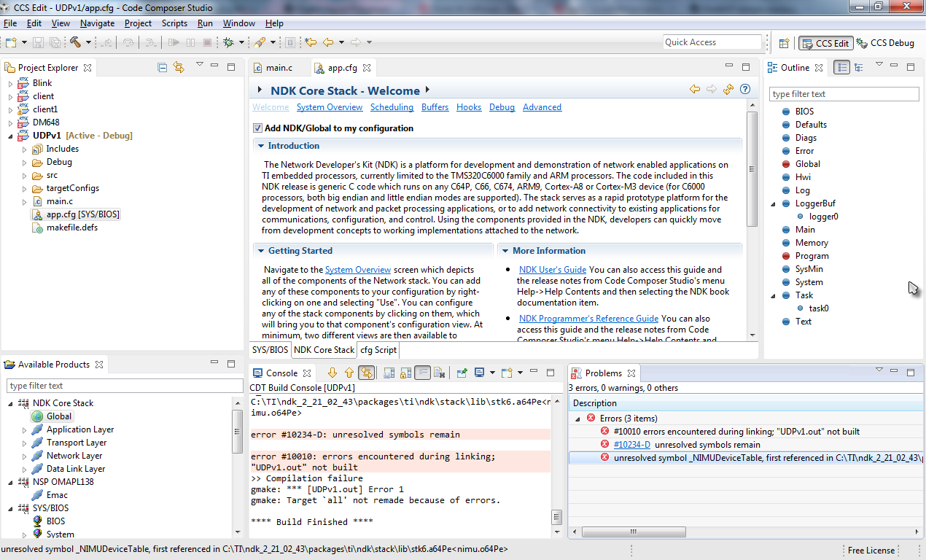Click Link with Editor icon in Project Explorer

tap(179, 67)
